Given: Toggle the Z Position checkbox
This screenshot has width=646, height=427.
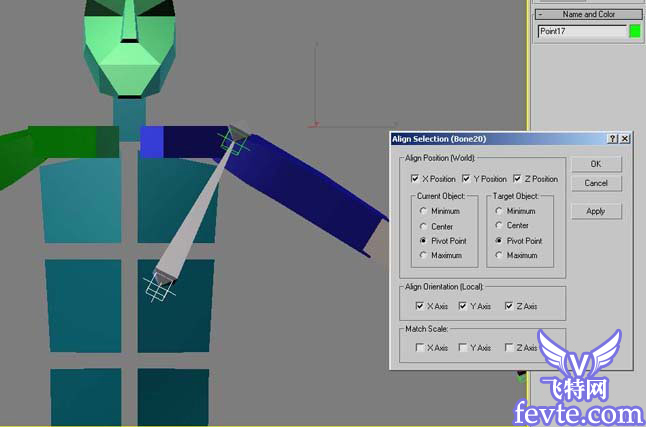Looking at the screenshot, I should [x=517, y=178].
